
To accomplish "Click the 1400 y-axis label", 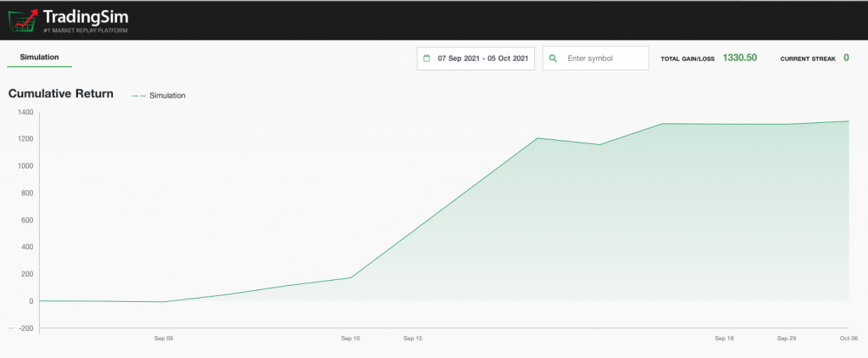I will [x=27, y=112].
